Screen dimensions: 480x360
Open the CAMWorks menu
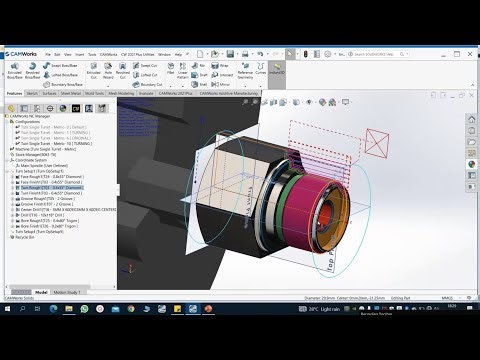108,54
